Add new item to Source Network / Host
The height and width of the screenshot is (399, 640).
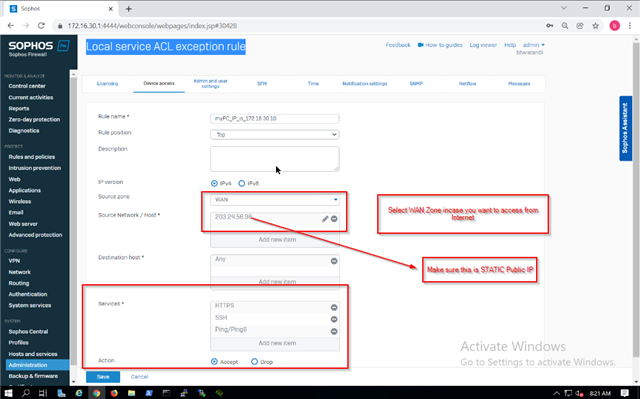(277, 239)
